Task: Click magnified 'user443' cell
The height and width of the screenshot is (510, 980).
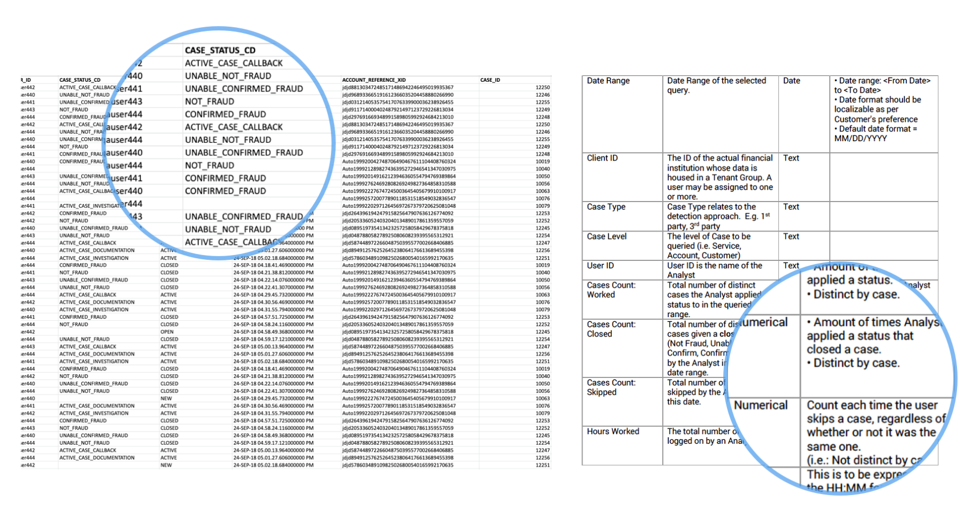Action: pos(126,102)
